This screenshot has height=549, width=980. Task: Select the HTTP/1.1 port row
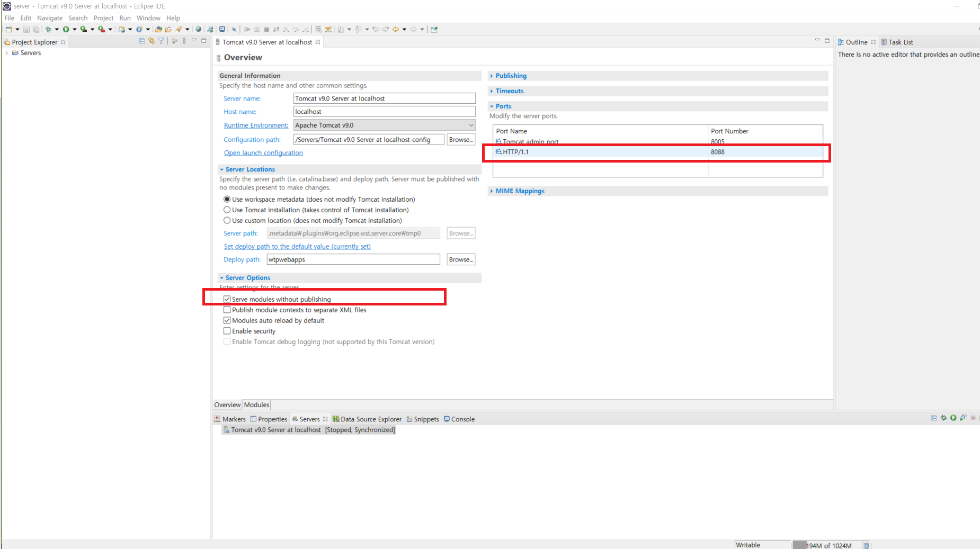coord(658,152)
